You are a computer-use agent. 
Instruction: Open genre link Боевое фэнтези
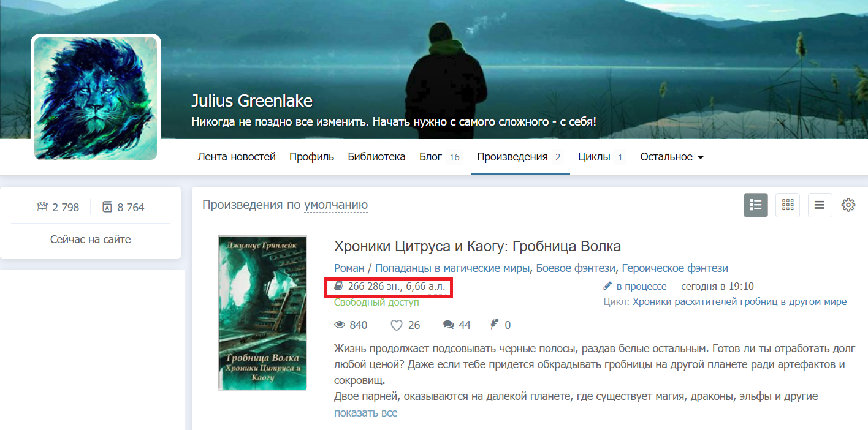(576, 268)
